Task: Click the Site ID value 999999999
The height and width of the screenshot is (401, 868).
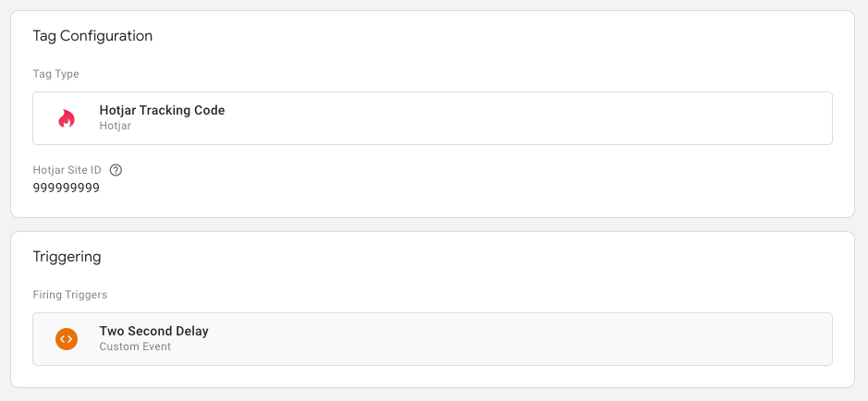Action: point(67,188)
